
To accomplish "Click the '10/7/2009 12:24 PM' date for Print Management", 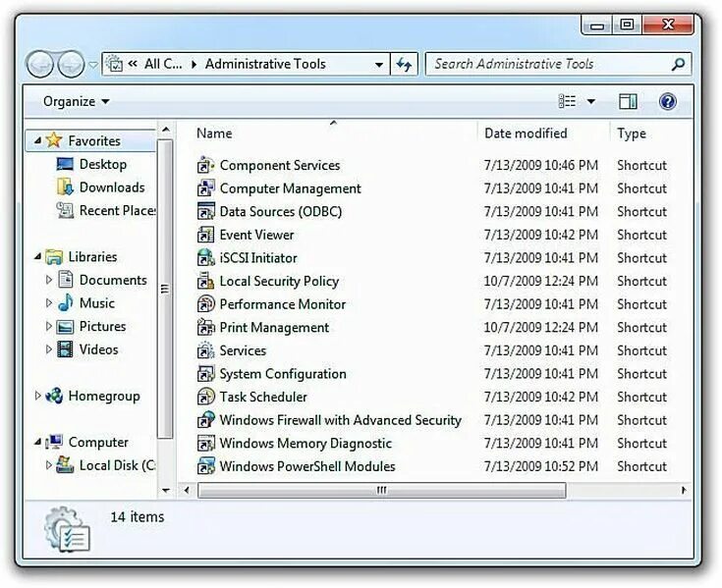I will (540, 328).
